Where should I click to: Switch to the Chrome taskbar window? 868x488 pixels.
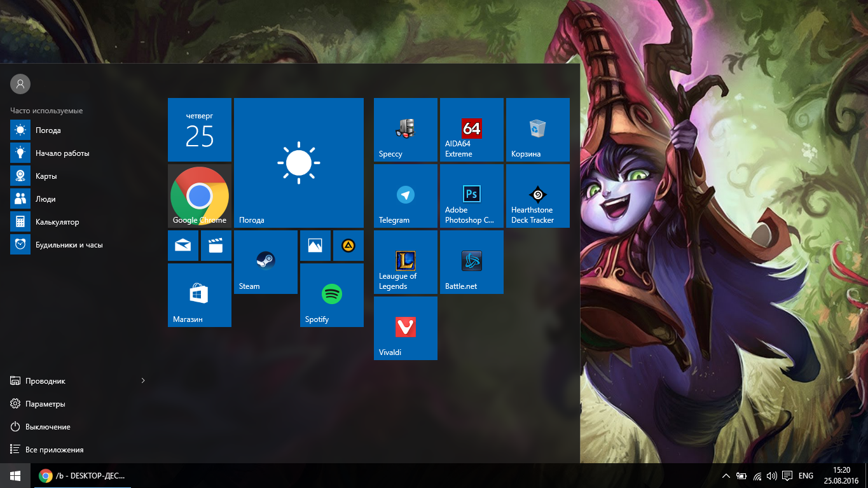tap(83, 476)
